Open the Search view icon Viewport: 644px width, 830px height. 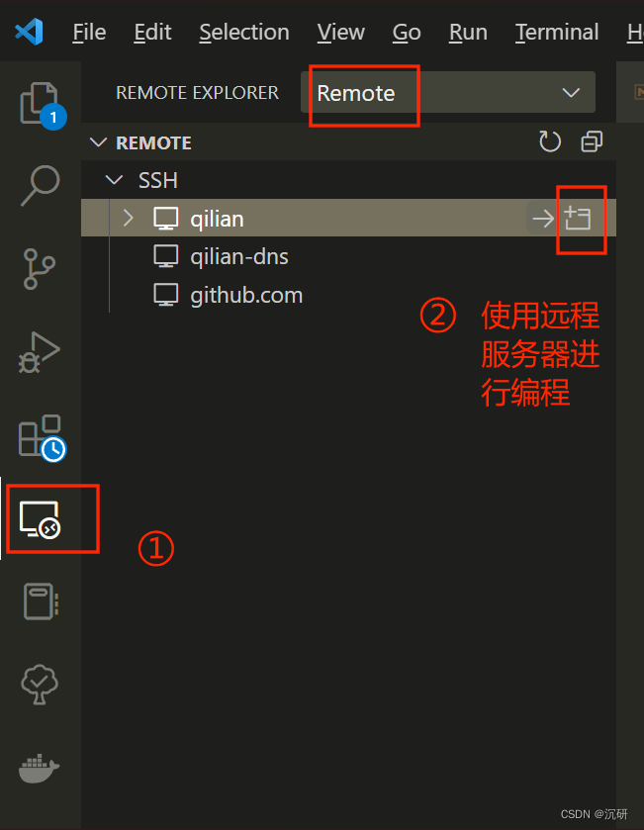(41, 185)
